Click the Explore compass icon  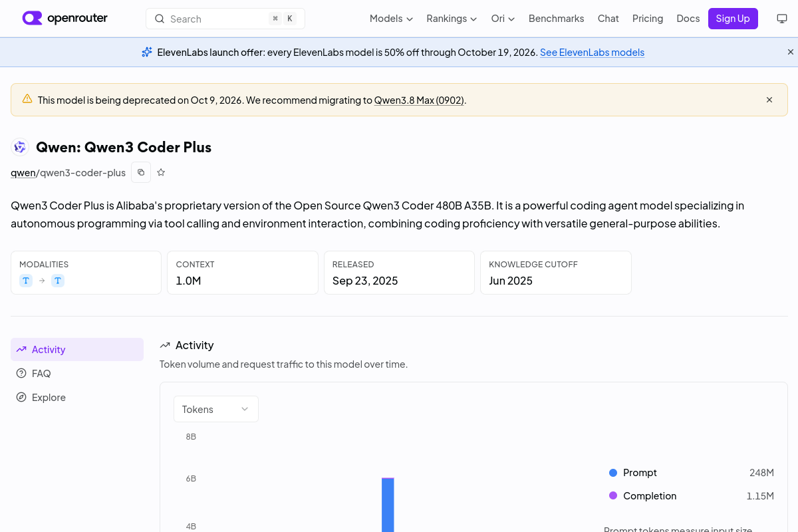tap(21, 397)
